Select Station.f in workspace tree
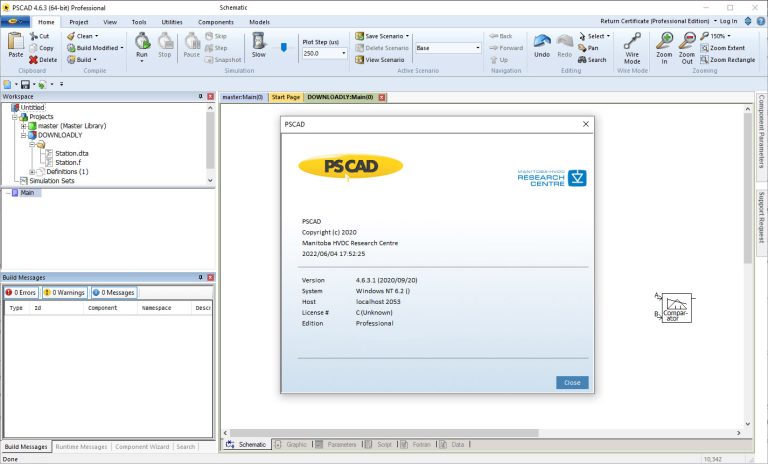 click(x=68, y=163)
